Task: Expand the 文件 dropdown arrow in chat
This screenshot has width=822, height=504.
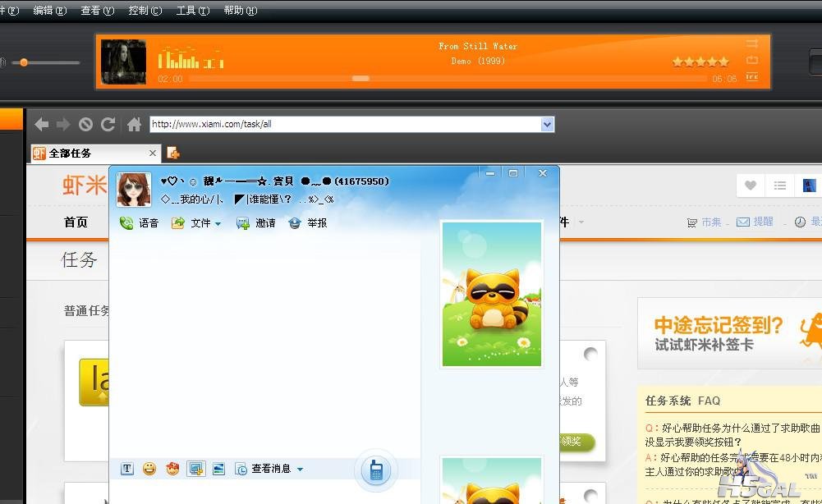Action: click(218, 224)
